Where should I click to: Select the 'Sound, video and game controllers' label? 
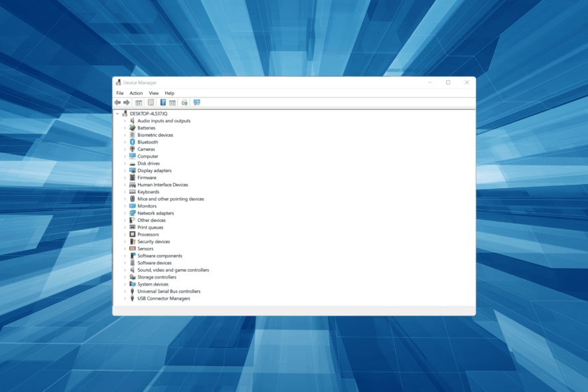(x=173, y=270)
